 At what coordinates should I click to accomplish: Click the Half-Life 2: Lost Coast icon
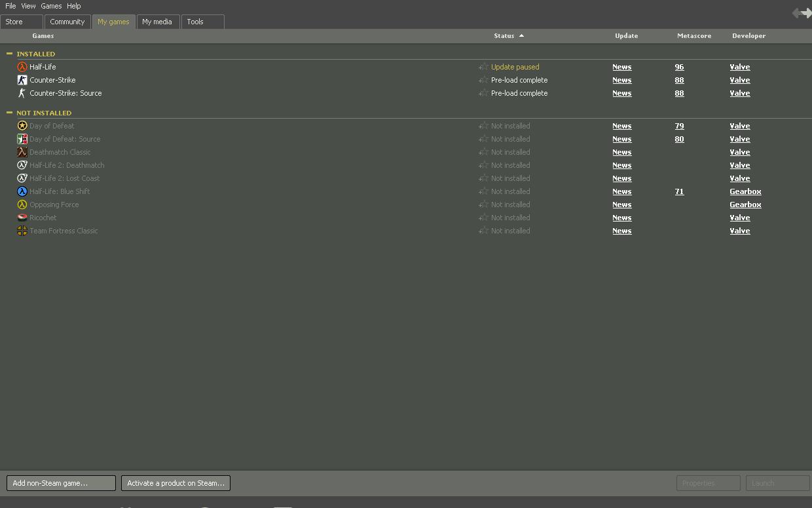[x=22, y=178]
